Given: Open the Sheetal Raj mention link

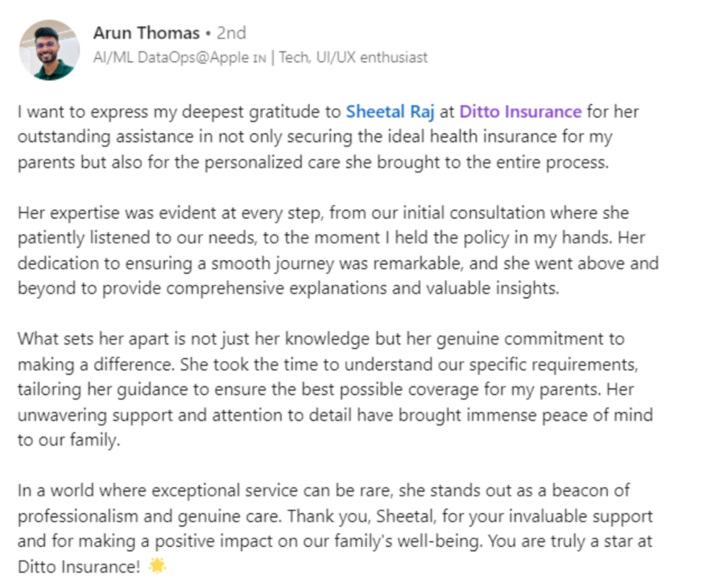Looking at the screenshot, I should tap(390, 111).
